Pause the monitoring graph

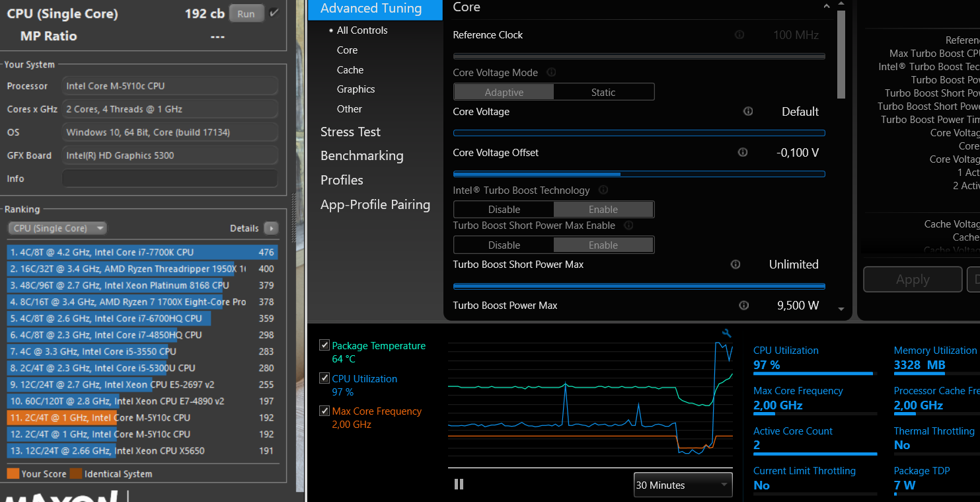point(459,485)
